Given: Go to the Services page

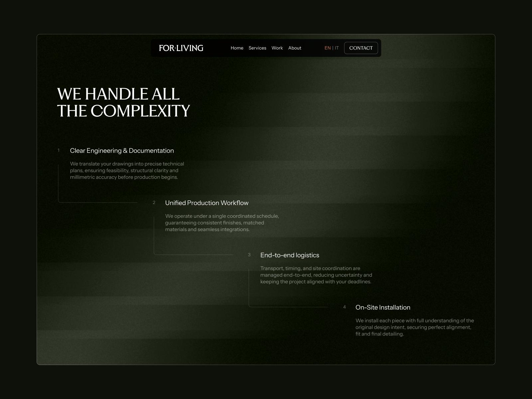Looking at the screenshot, I should pyautogui.click(x=257, y=48).
